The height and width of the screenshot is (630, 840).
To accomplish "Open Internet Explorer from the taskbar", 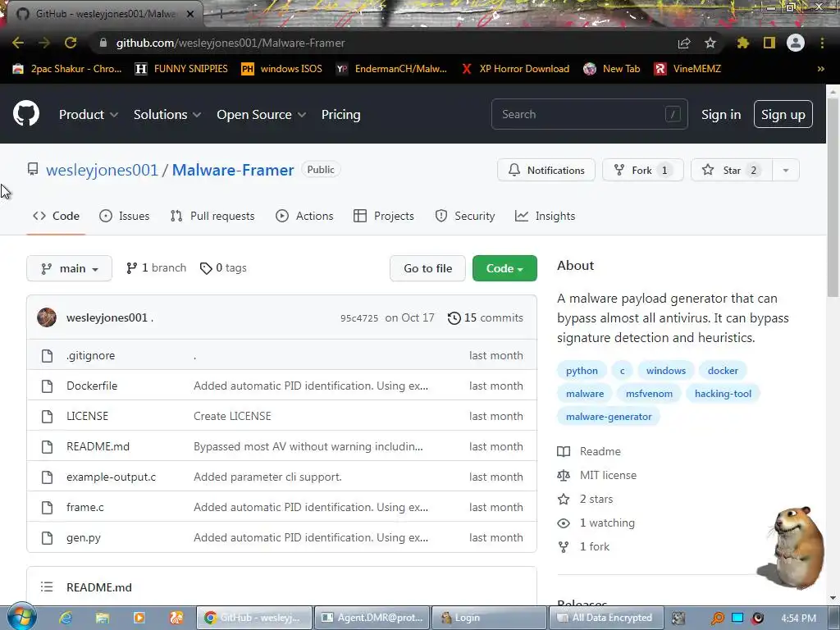I will pos(66,618).
